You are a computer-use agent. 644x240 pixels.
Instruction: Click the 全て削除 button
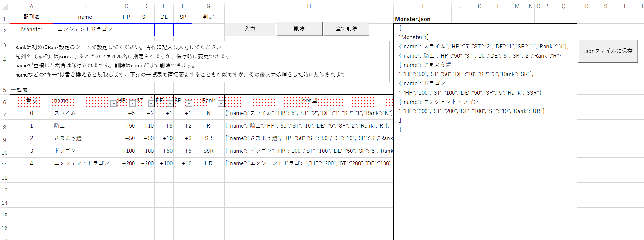tap(346, 29)
